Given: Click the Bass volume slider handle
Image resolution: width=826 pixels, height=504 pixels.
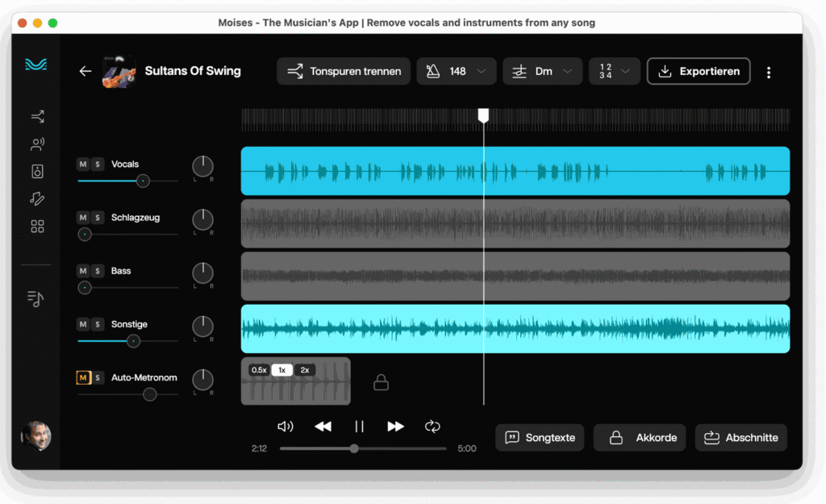Looking at the screenshot, I should coord(84,288).
